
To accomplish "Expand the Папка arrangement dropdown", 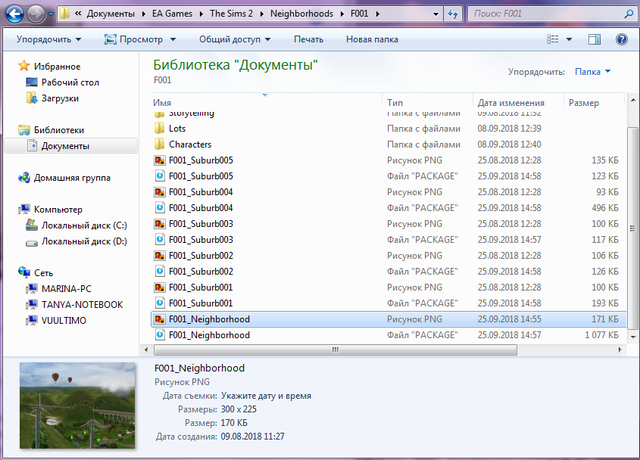I will [593, 72].
